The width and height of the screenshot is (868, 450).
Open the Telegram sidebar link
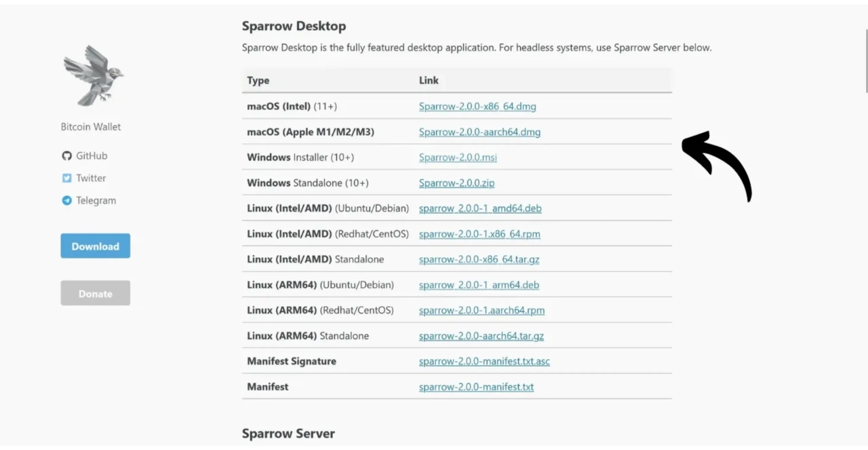(x=96, y=201)
